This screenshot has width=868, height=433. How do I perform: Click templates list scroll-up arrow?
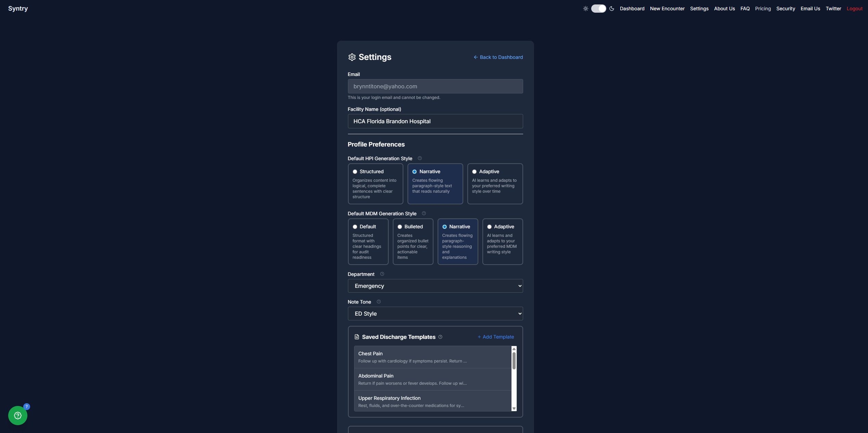tap(514, 348)
